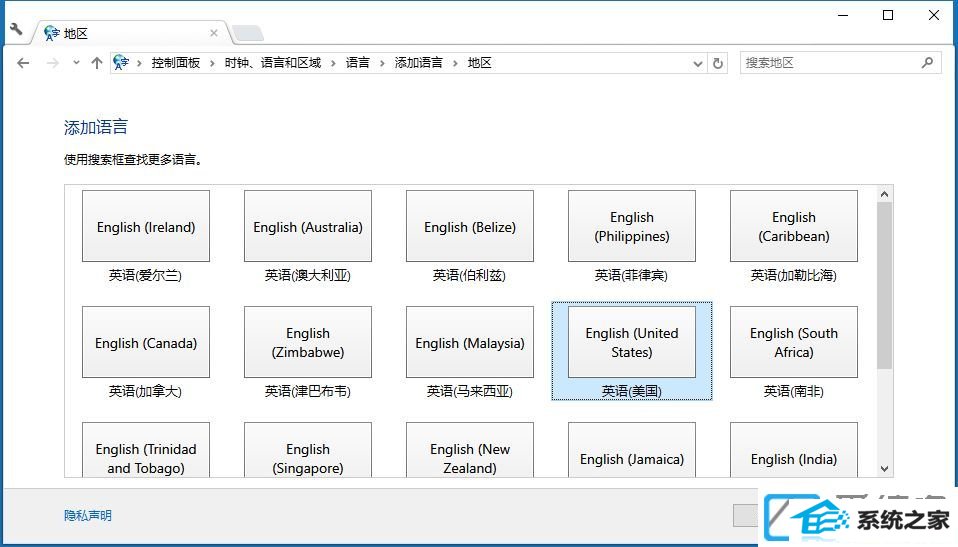Image resolution: width=958 pixels, height=547 pixels.
Task: Click the 英语(爱尔兰) caption
Action: (x=145, y=276)
